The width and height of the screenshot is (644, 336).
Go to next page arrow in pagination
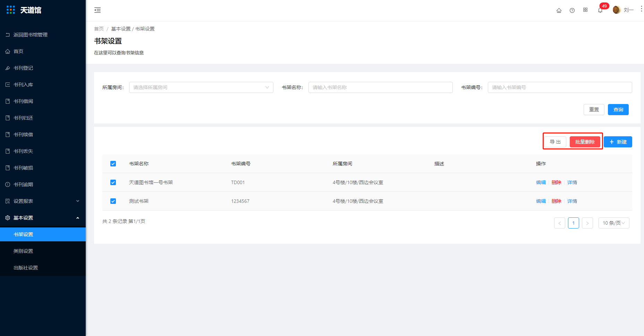click(x=587, y=223)
